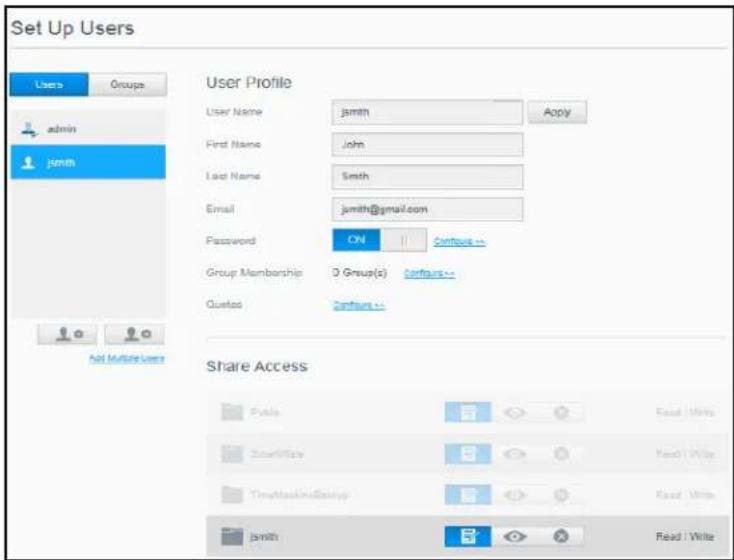734x560 pixels.
Task: Click the add user icon button
Action: (x=67, y=334)
